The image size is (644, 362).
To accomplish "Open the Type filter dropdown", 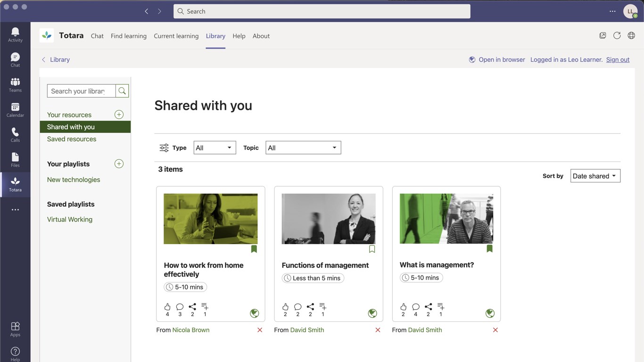I will 215,148.
